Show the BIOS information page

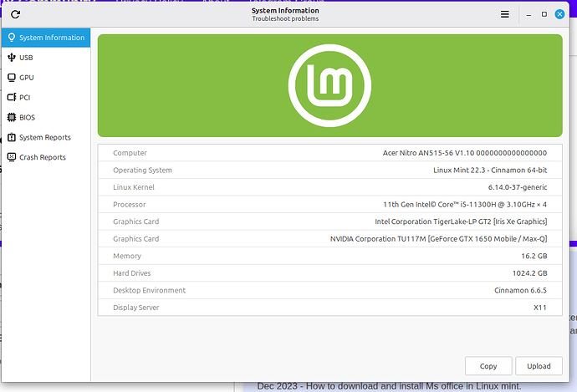click(x=27, y=118)
